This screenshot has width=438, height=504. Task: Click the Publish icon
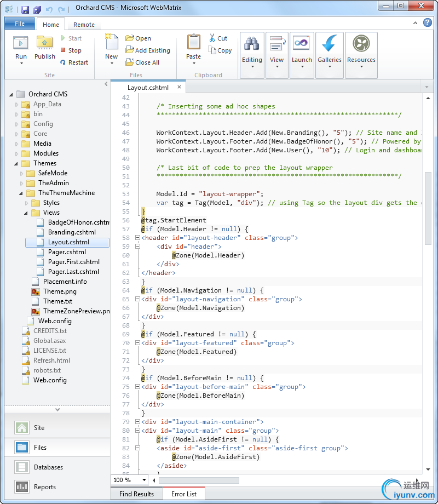click(x=45, y=43)
